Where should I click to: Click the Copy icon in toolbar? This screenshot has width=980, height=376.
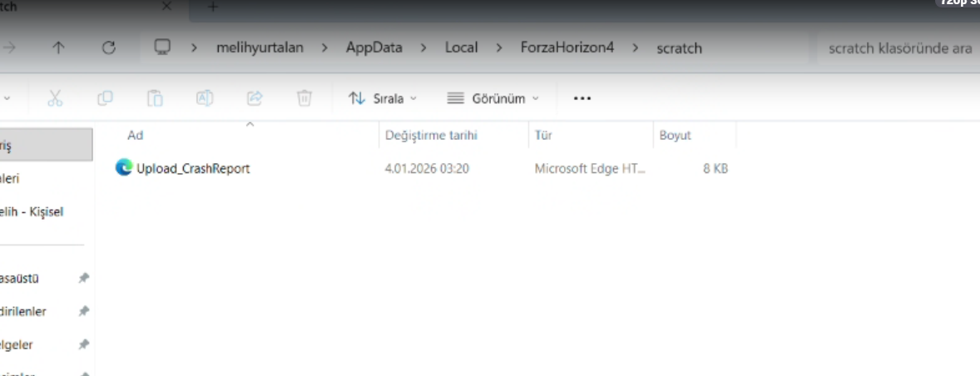click(105, 98)
